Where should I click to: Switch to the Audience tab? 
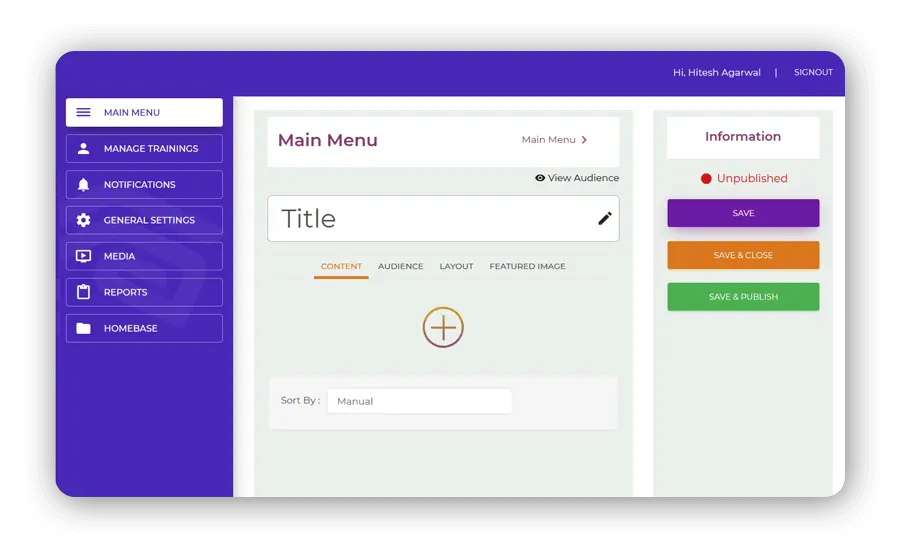(x=400, y=267)
